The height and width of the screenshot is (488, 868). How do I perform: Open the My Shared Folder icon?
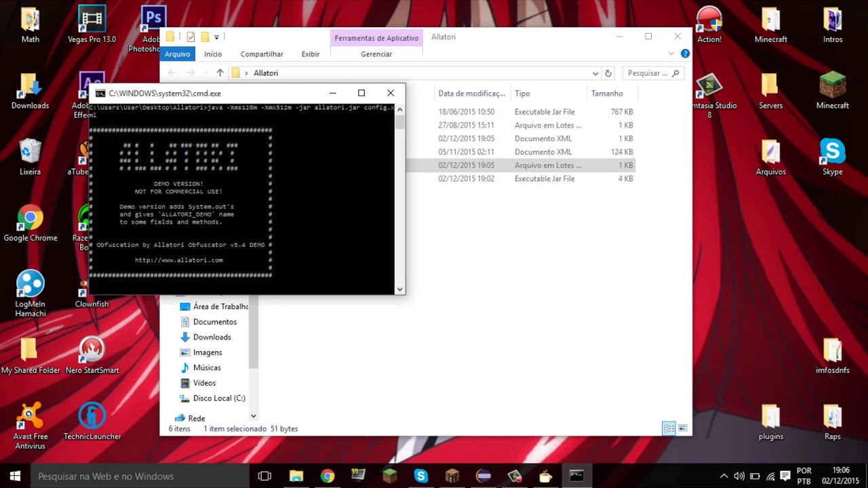tap(30, 356)
